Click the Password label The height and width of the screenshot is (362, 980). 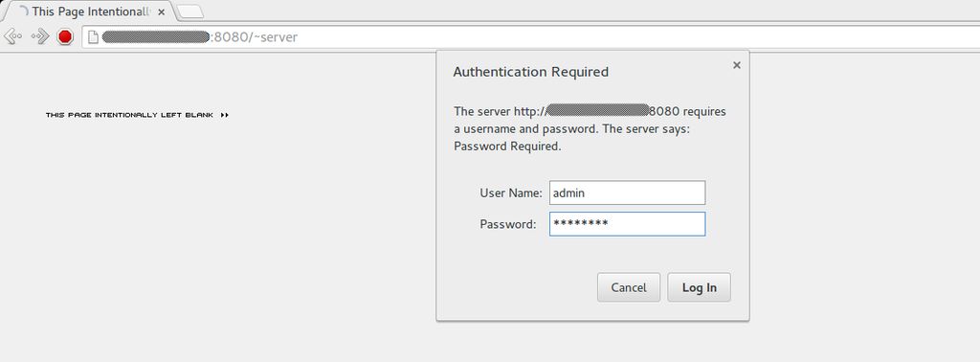507,224
